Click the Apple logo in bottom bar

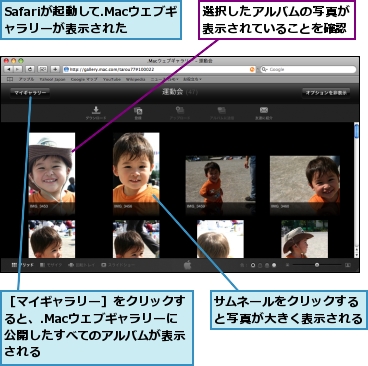[188, 265]
